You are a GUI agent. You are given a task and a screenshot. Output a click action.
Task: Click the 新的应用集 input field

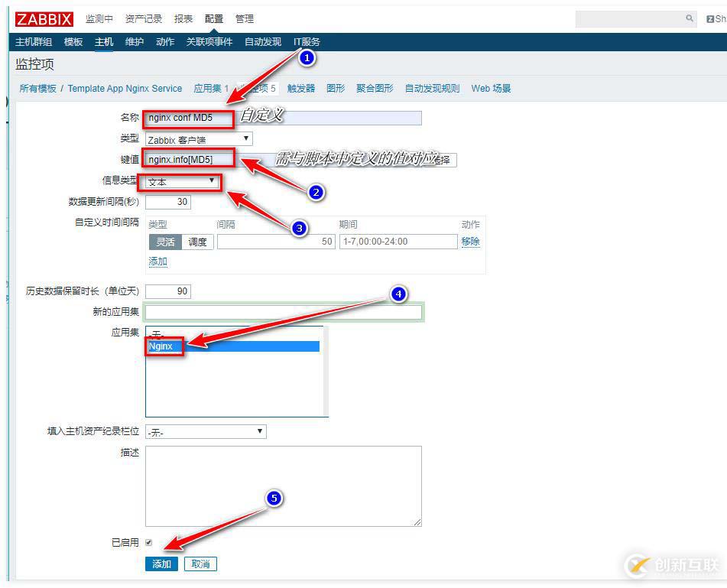click(284, 313)
